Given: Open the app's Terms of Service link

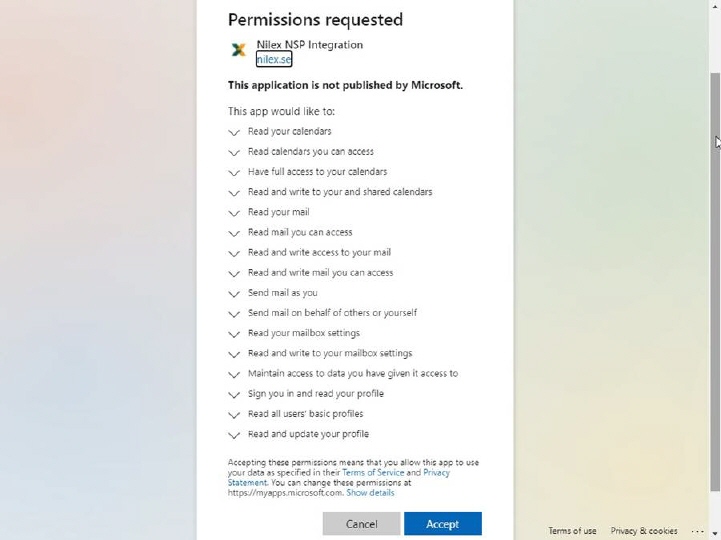Looking at the screenshot, I should pyautogui.click(x=372, y=472).
